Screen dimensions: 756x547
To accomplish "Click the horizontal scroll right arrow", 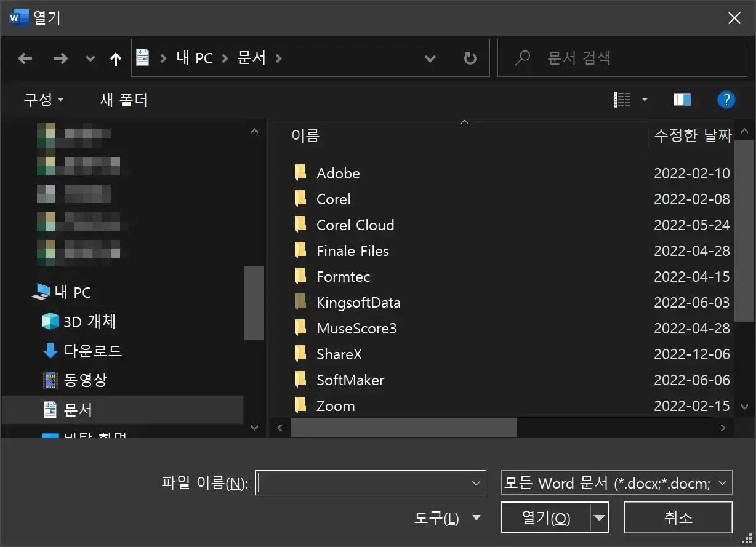I will pyautogui.click(x=724, y=428).
